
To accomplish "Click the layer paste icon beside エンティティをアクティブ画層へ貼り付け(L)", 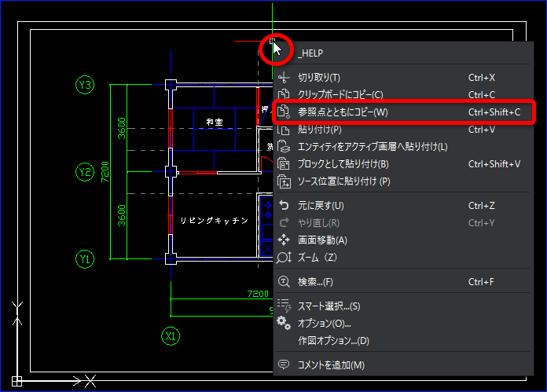I will coord(284,146).
